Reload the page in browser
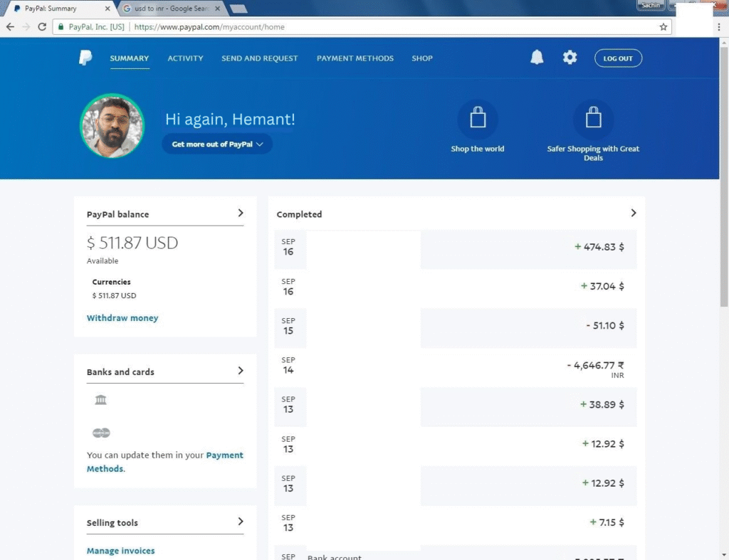This screenshot has width=729, height=560. [42, 27]
